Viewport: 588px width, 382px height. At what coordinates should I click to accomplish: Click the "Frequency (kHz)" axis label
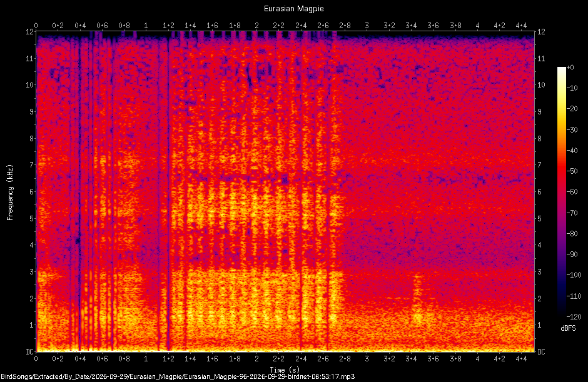(10, 193)
